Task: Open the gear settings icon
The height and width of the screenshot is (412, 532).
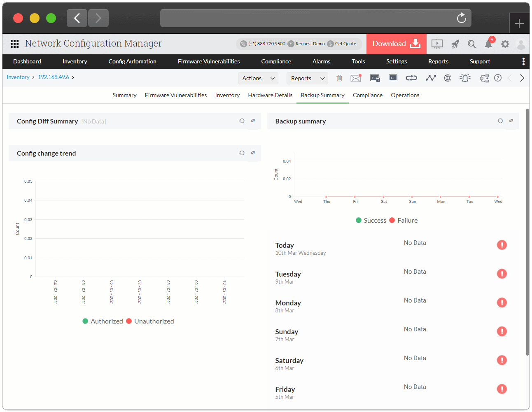Action: coord(505,44)
